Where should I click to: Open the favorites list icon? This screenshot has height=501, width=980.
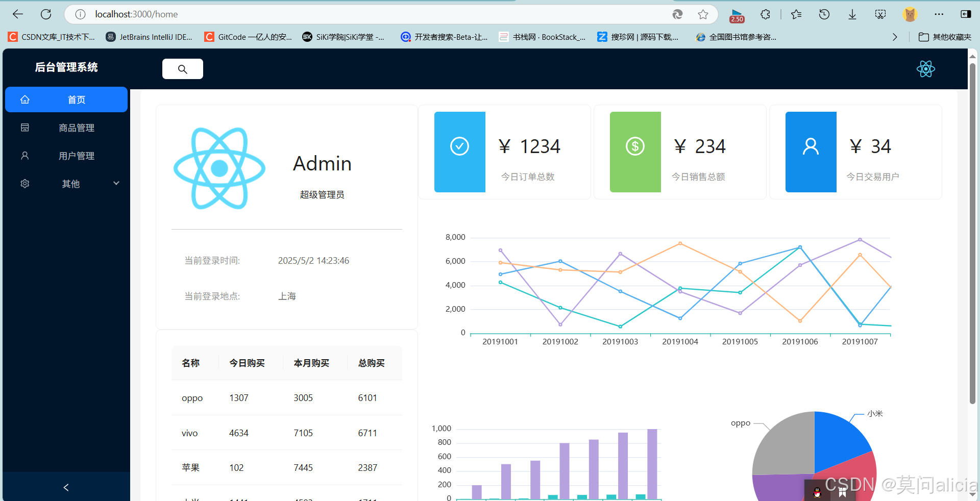tap(796, 14)
